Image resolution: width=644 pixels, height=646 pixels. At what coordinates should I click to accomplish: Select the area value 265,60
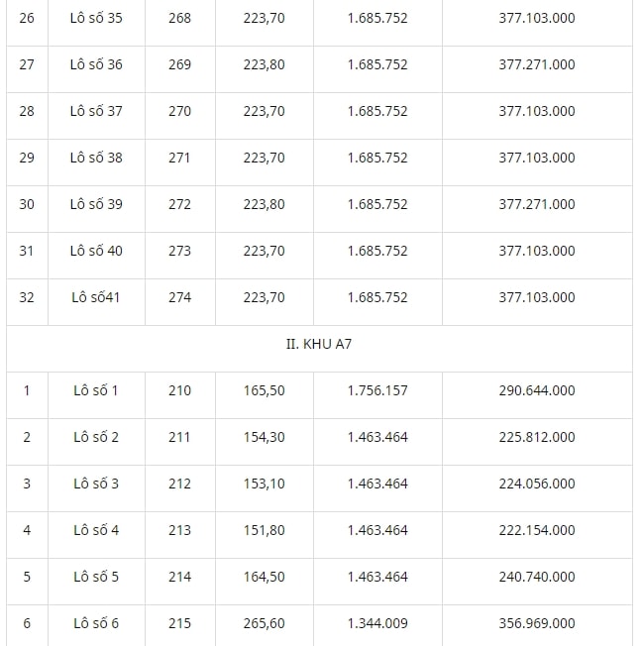coord(265,623)
